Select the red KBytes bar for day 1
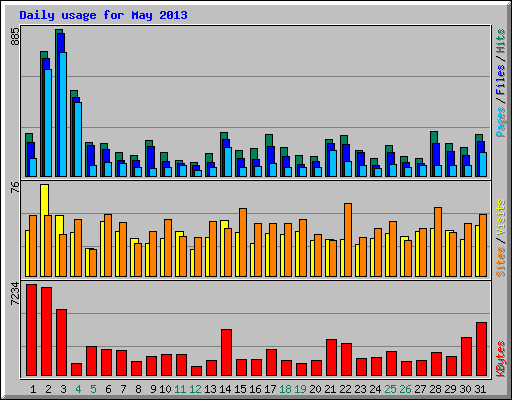The image size is (512, 400). pos(32,330)
